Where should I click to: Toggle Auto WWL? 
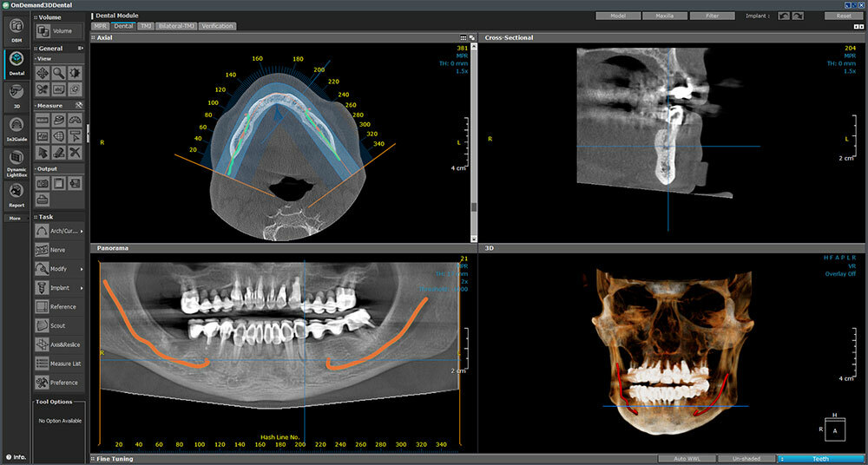686,459
